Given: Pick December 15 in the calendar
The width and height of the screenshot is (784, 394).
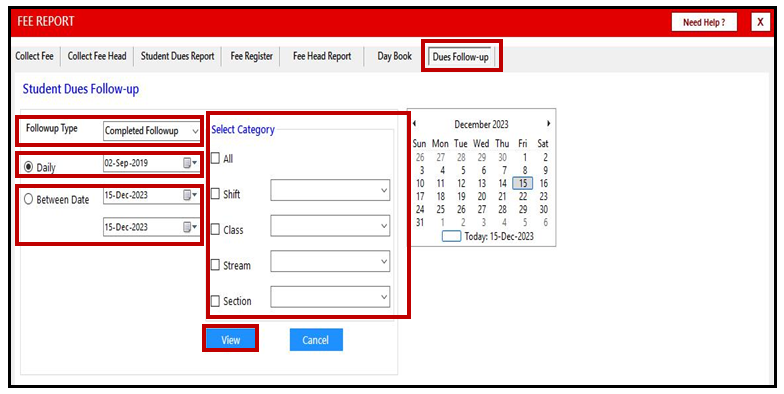Looking at the screenshot, I should pos(523,184).
